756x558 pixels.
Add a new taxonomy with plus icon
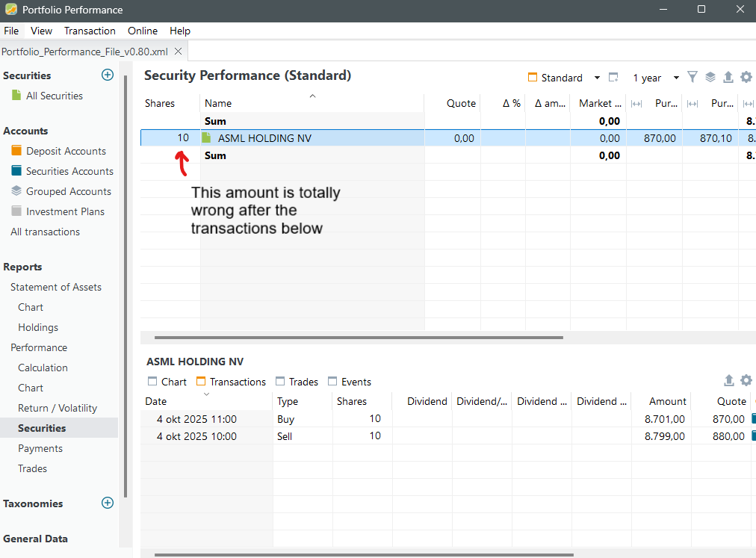[108, 503]
